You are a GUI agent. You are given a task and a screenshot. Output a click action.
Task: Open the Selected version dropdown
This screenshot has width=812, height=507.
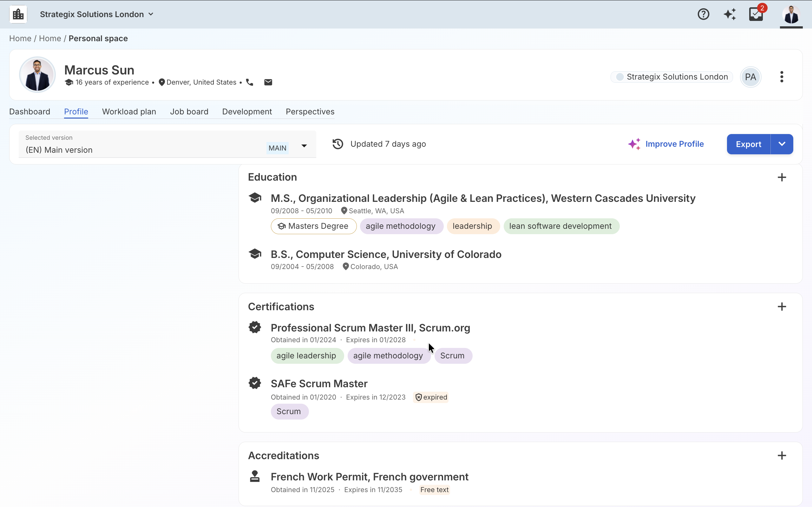[x=304, y=145]
